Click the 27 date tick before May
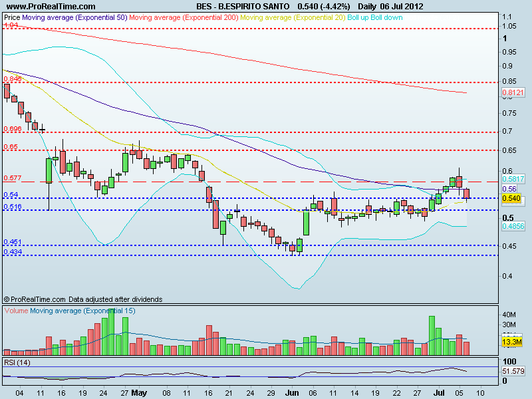 tap(124, 393)
